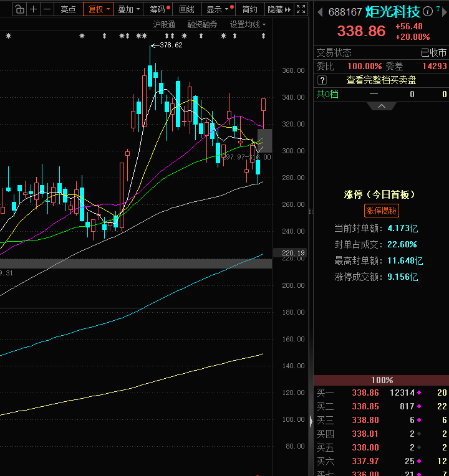Toggle 简约 simple mode

[x=249, y=9]
